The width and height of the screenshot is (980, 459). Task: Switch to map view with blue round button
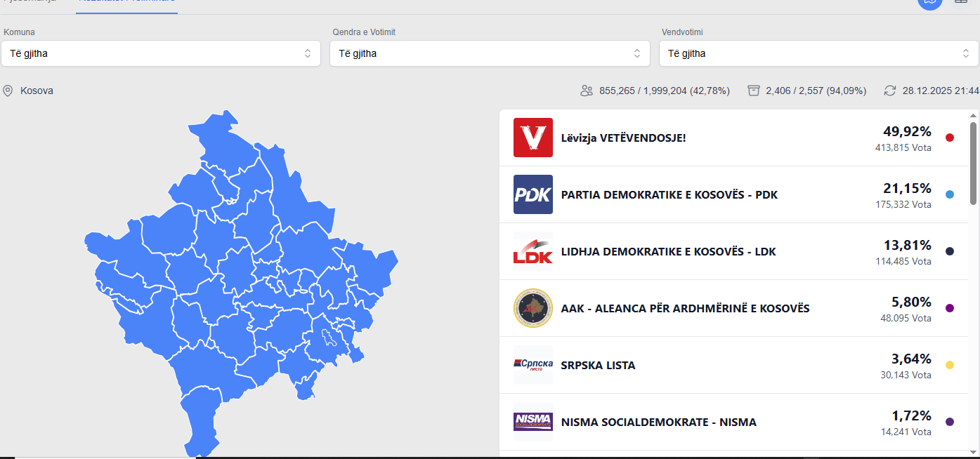click(x=930, y=2)
